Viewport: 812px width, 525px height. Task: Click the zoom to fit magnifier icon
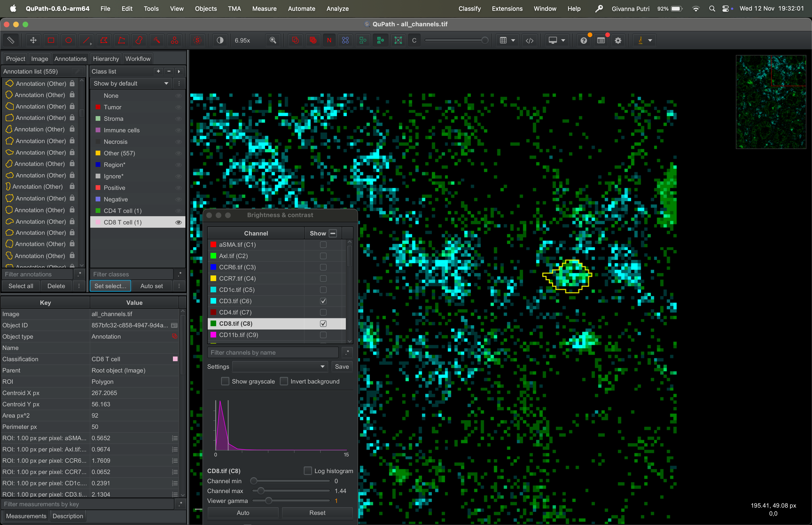[273, 40]
